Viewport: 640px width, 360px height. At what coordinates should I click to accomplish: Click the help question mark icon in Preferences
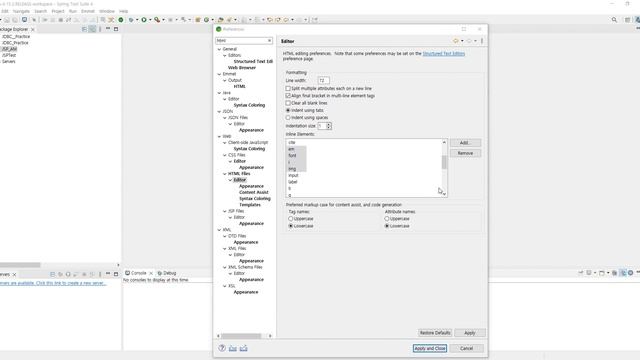(222, 348)
